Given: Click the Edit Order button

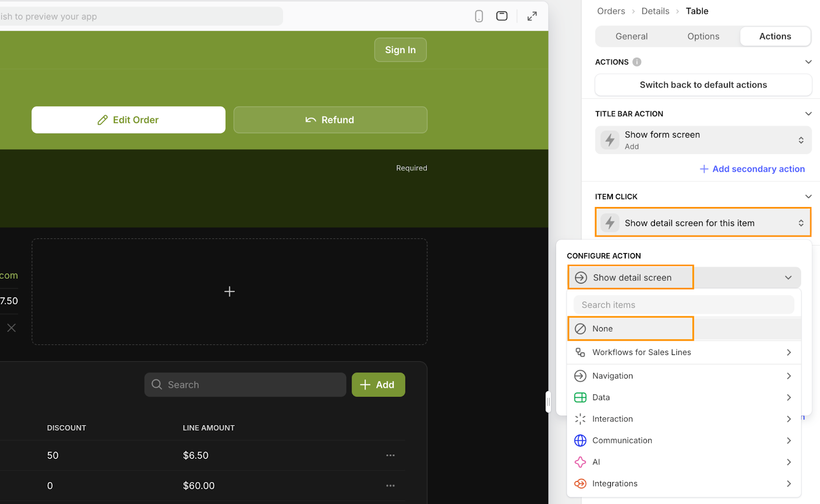Looking at the screenshot, I should (x=128, y=120).
